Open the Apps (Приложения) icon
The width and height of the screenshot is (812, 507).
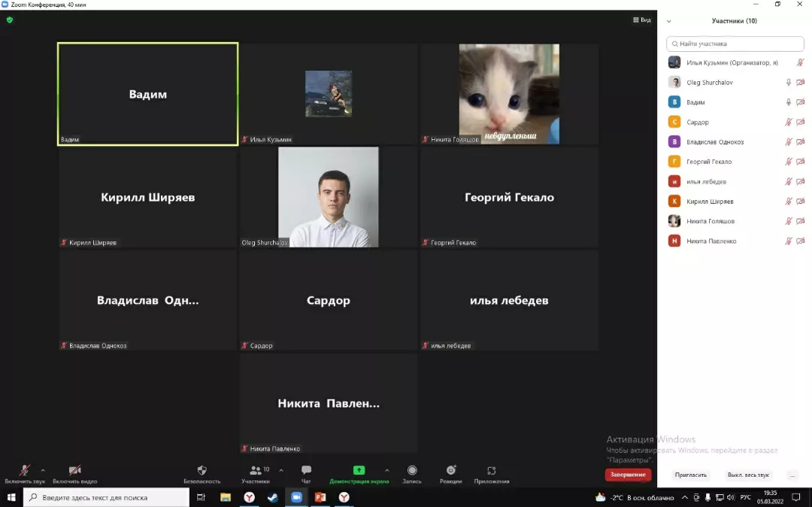(491, 471)
